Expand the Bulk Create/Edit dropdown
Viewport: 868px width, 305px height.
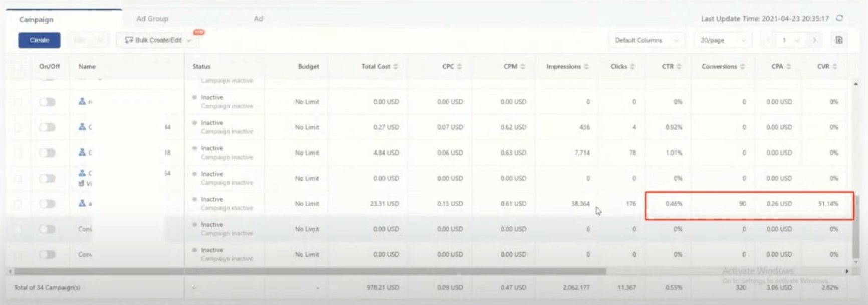[x=158, y=40]
